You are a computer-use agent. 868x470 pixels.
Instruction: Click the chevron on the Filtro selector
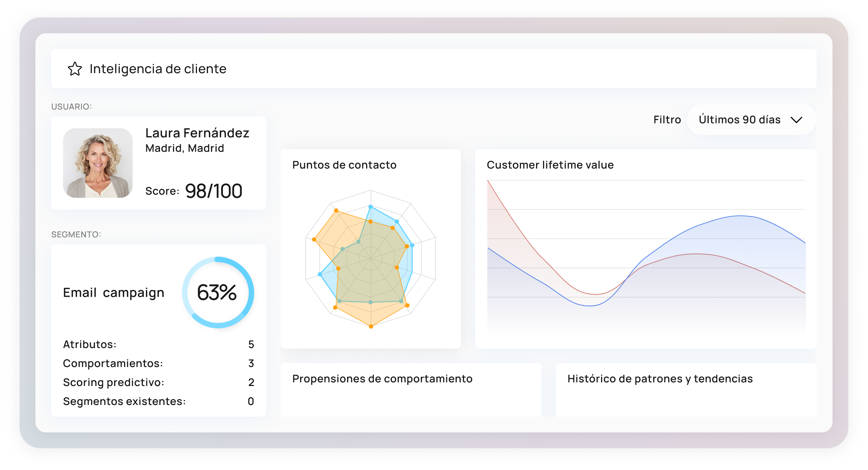coord(797,120)
